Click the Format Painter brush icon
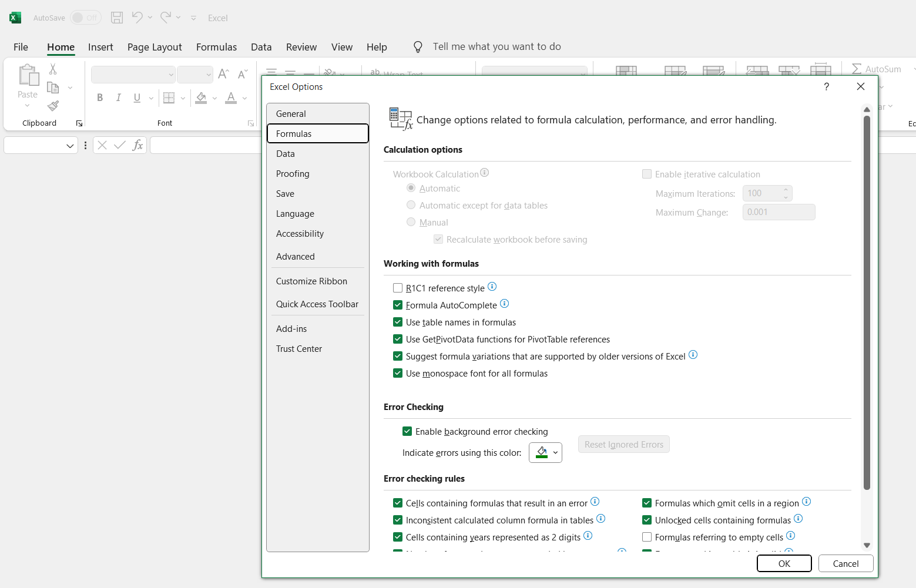 coord(53,106)
